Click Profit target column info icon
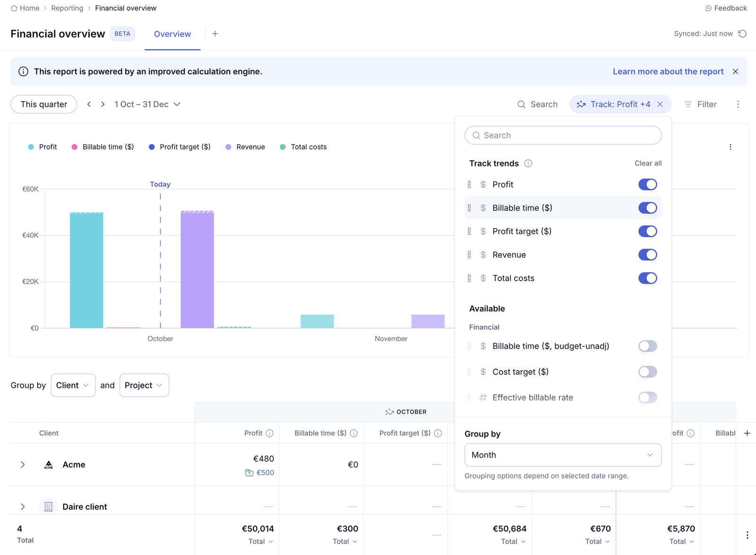756x555 pixels. click(x=438, y=433)
